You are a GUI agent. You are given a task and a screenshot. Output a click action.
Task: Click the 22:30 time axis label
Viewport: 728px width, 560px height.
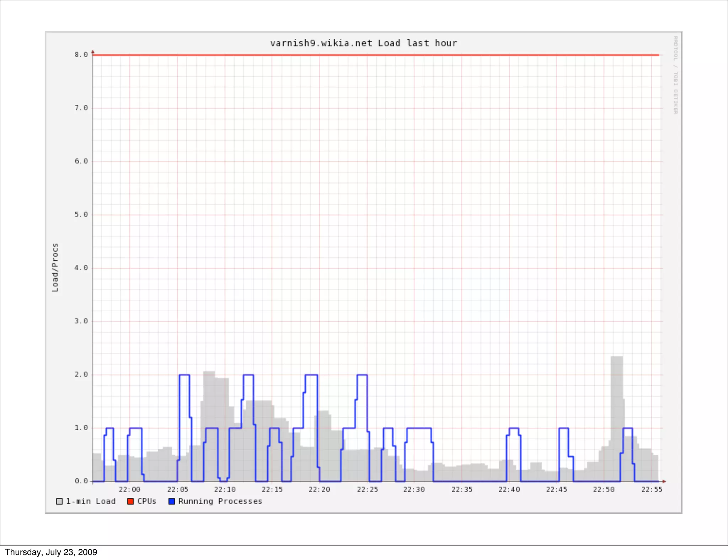coord(414,490)
